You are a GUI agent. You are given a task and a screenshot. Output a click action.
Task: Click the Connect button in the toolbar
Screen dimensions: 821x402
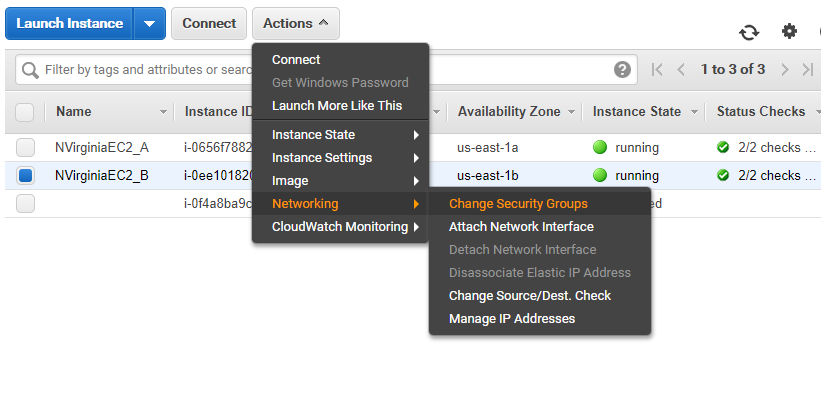pyautogui.click(x=209, y=23)
